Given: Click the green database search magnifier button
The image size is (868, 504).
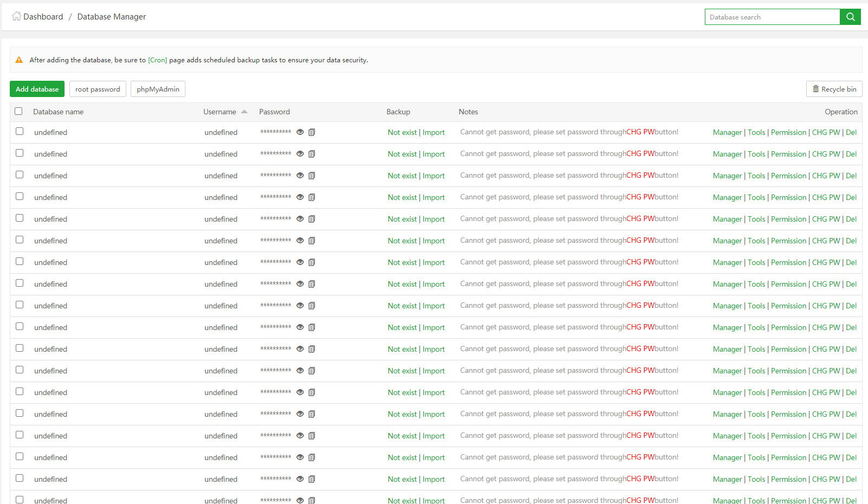Looking at the screenshot, I should (850, 17).
